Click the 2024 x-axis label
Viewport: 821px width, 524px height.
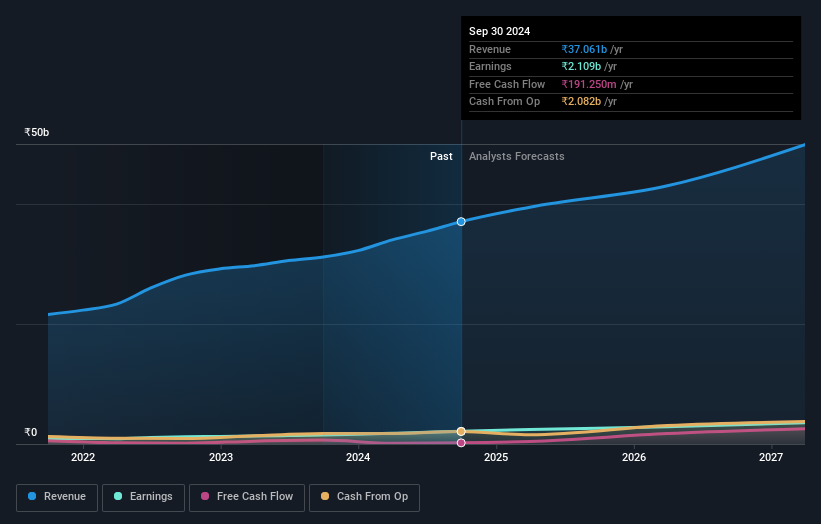pos(358,457)
